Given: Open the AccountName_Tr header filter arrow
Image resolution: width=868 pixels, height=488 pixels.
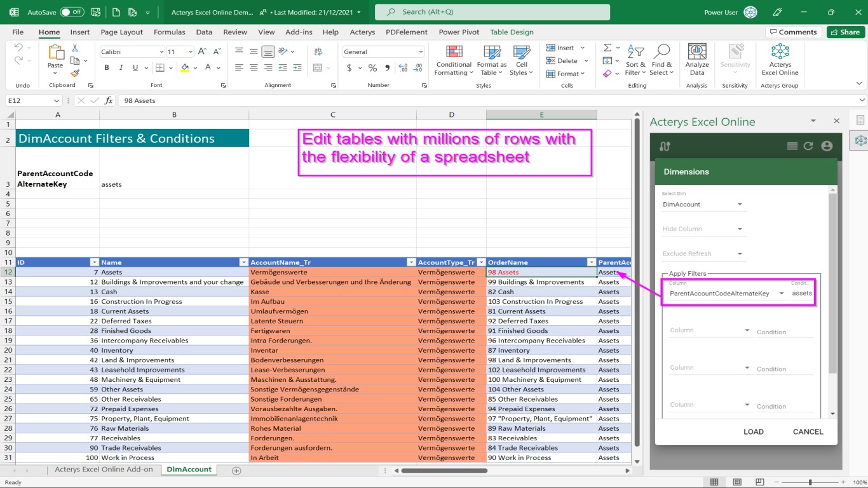Looking at the screenshot, I should [411, 262].
